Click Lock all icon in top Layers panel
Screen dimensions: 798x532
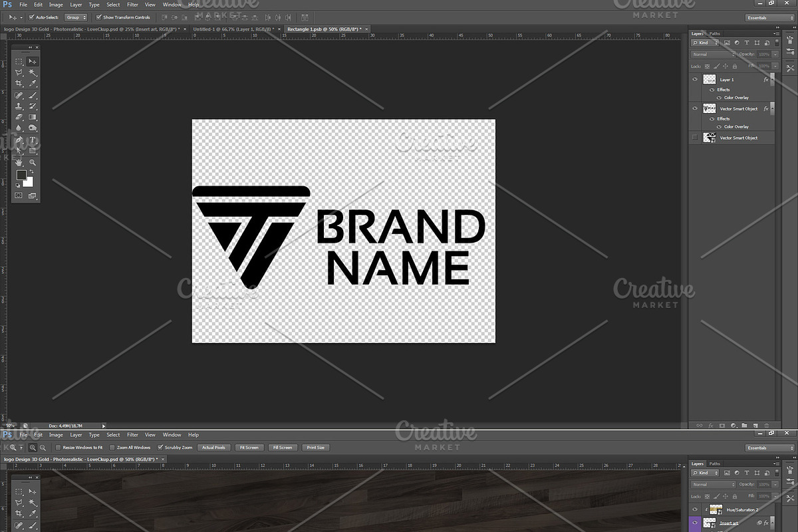(735, 66)
